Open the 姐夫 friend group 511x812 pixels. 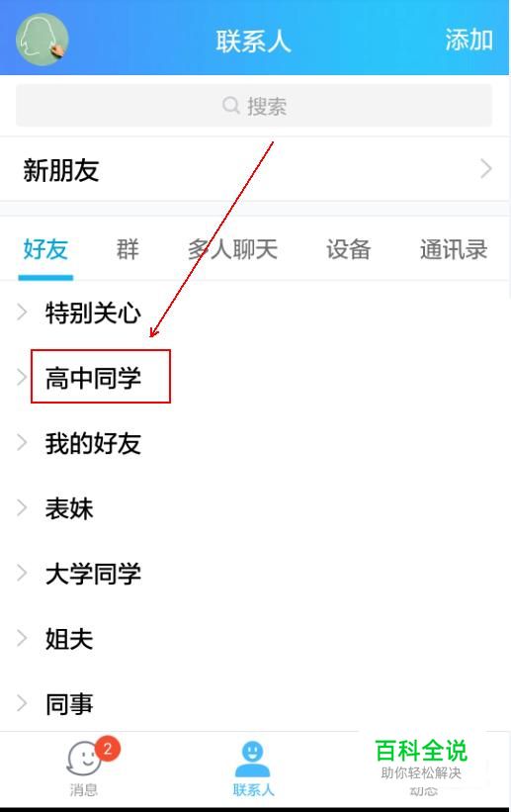coord(69,639)
